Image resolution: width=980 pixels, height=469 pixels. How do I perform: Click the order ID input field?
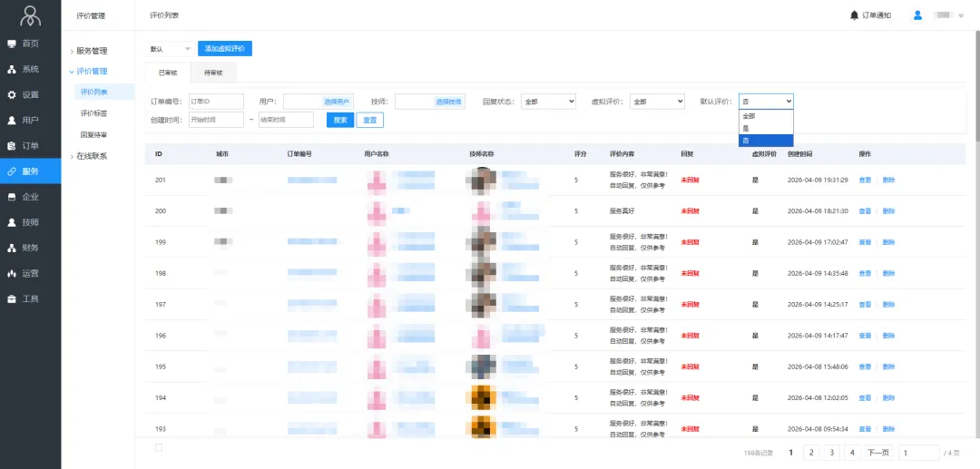coord(215,102)
